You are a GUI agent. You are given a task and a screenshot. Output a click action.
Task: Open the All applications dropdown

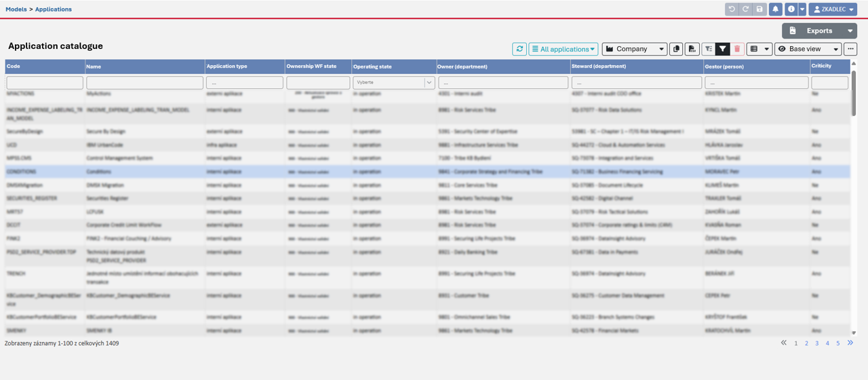pyautogui.click(x=564, y=49)
